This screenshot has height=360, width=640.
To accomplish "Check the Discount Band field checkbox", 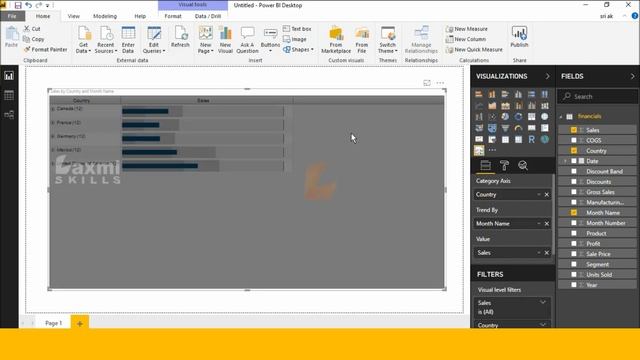I will (574, 171).
